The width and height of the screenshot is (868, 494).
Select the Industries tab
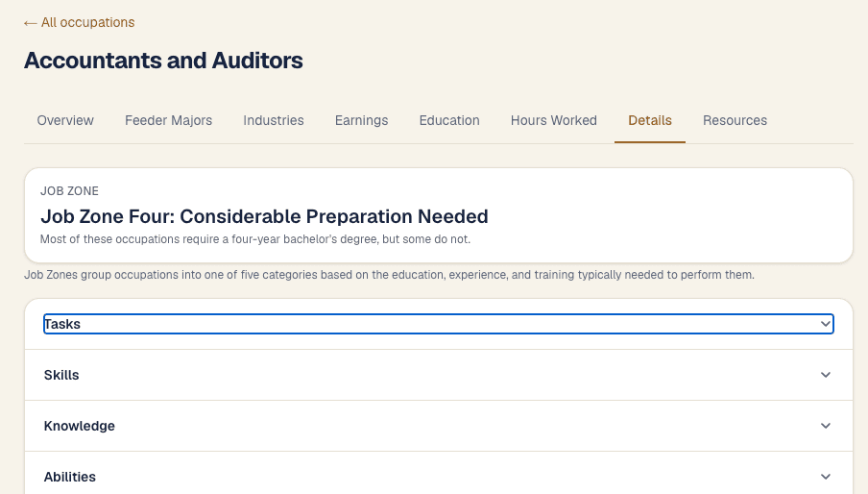click(274, 120)
